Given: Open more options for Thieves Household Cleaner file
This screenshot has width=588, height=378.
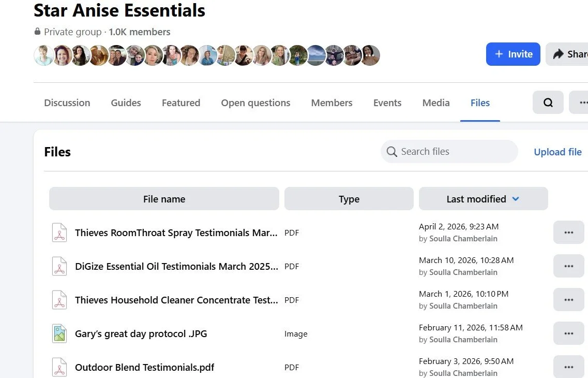Looking at the screenshot, I should [568, 300].
